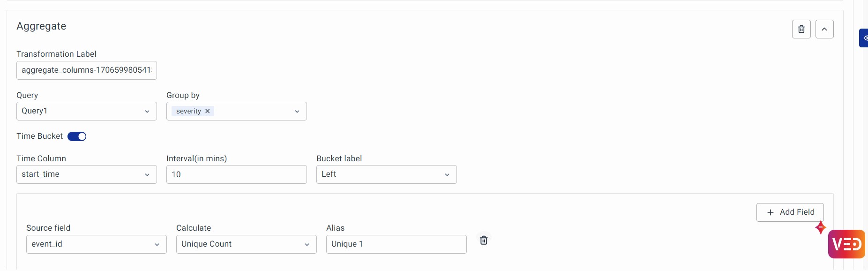
Task: Click the Alias input showing Unique 1
Action: pyautogui.click(x=396, y=244)
